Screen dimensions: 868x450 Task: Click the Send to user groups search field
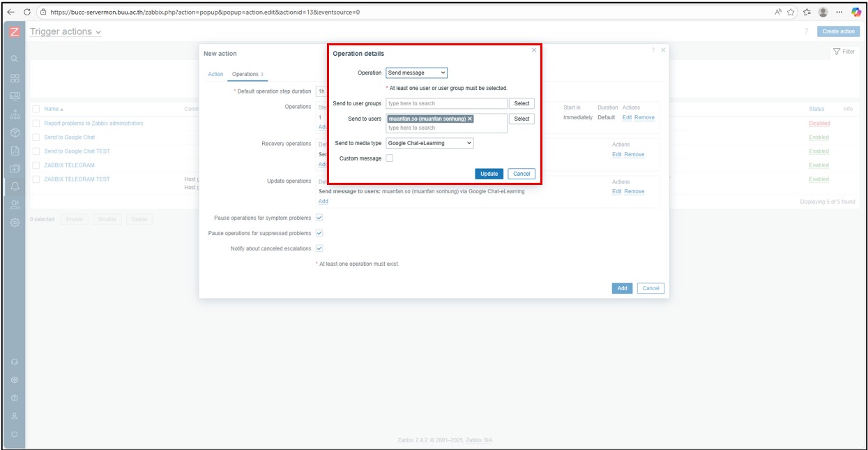coord(446,103)
